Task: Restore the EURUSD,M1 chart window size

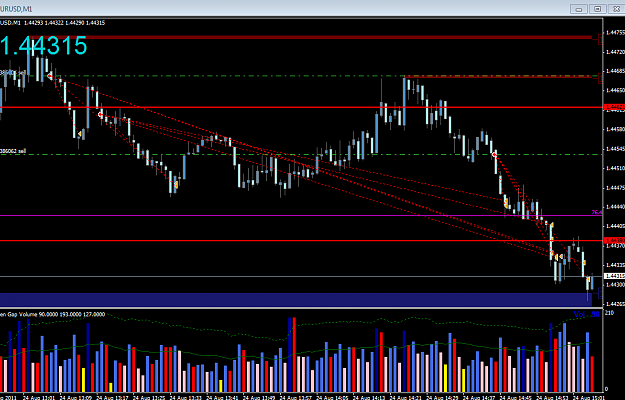Action: click(597, 9)
